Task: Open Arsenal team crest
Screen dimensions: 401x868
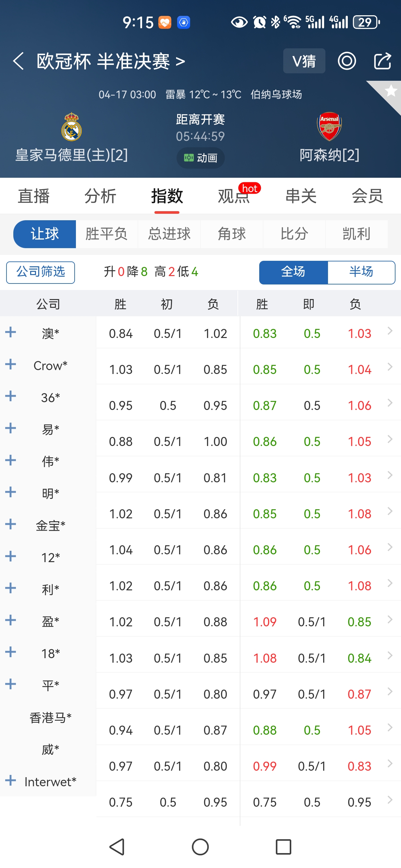Action: click(329, 127)
